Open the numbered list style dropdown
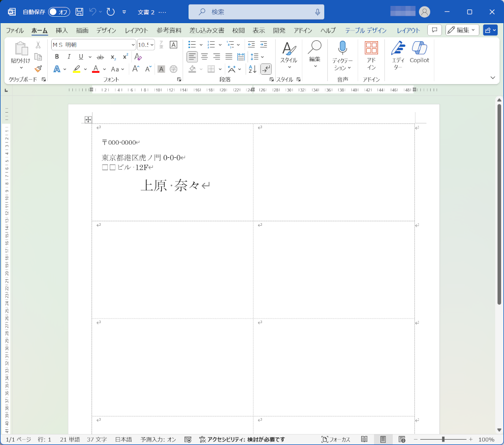Viewport: 504px width, 445px height. [x=220, y=45]
